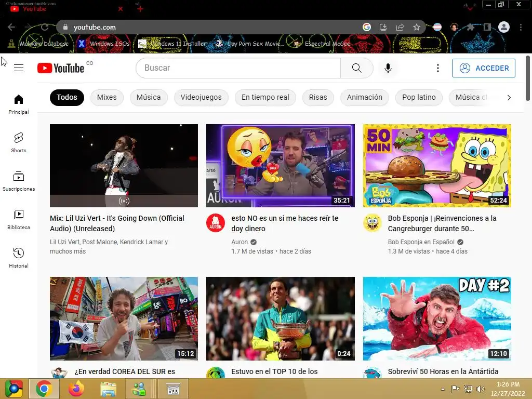The image size is (532, 399).
Task: Close the YouTube tab
Action: coord(121,9)
